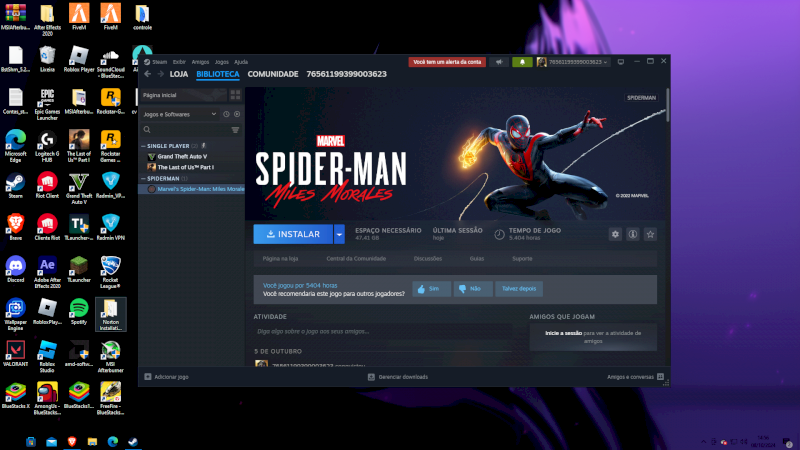The width and height of the screenshot is (800, 450).
Task: Go back with the navigation arrow
Action: [147, 74]
